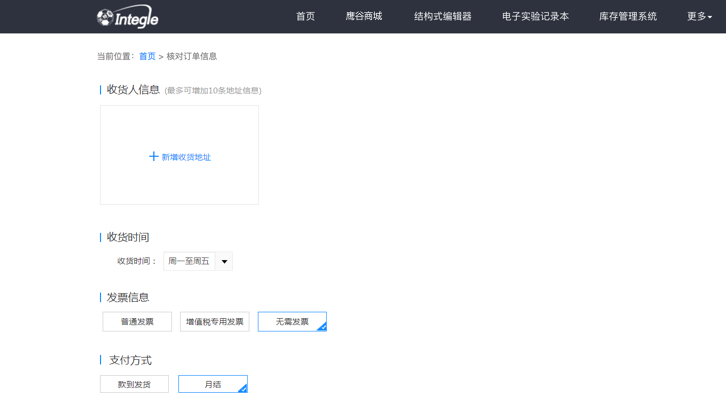
Task: Click the 首页 breadcrumb link
Action: coord(147,57)
